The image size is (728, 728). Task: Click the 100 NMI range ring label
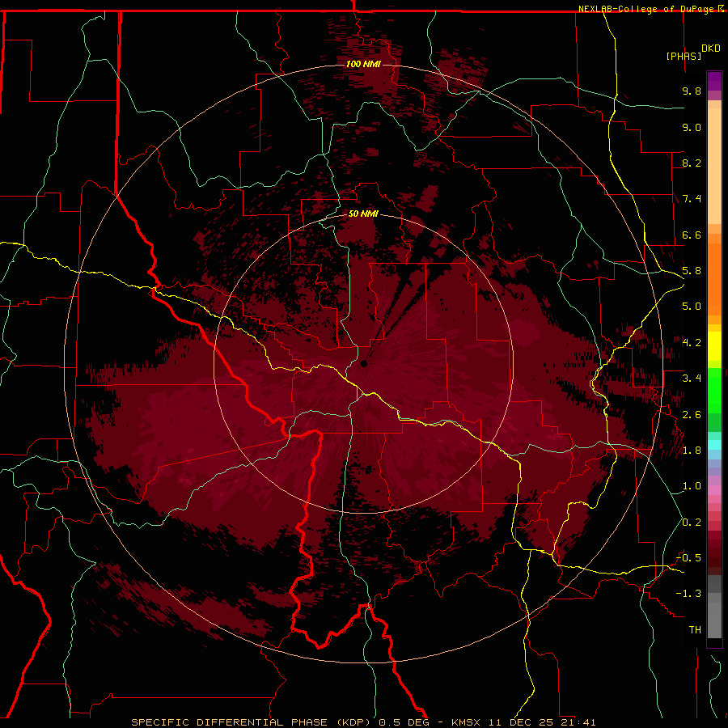tap(363, 64)
